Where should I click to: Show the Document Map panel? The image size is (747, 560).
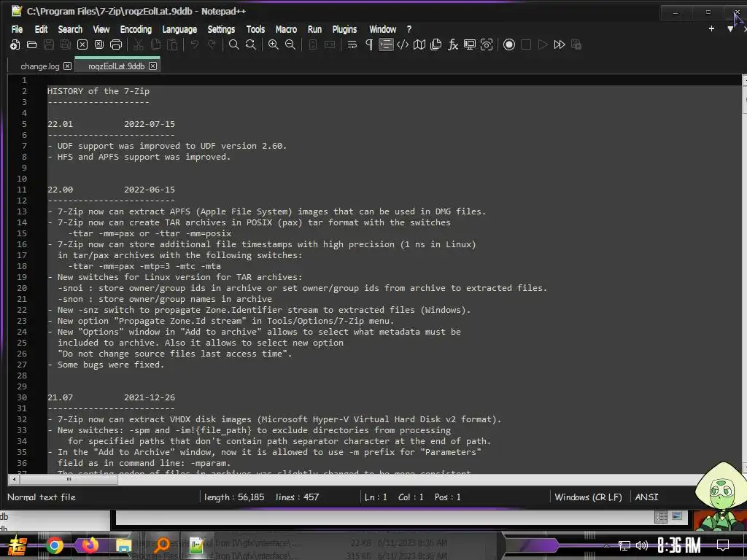419,44
